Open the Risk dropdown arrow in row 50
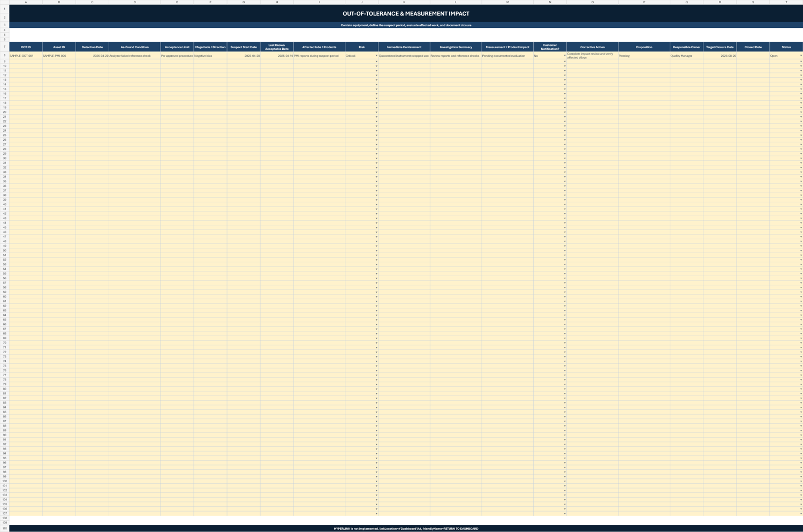This screenshot has width=803, height=532. 376,250
